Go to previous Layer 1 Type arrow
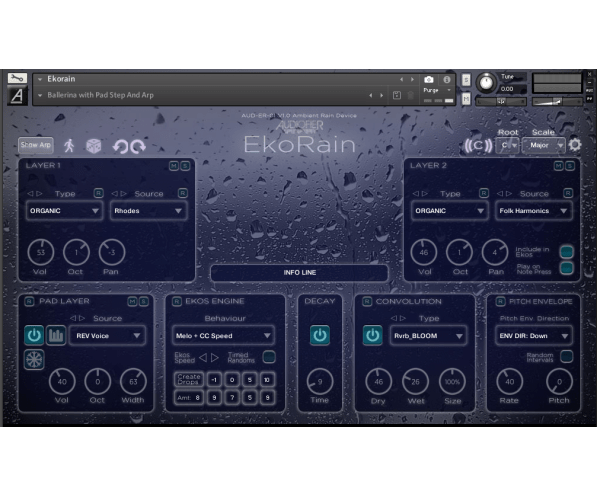This screenshot has height=497, width=597. click(30, 193)
